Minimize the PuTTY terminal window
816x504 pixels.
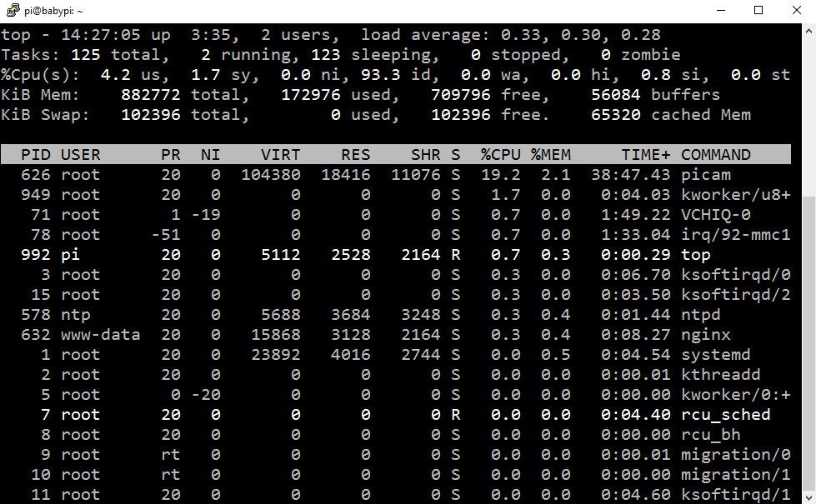click(x=720, y=11)
